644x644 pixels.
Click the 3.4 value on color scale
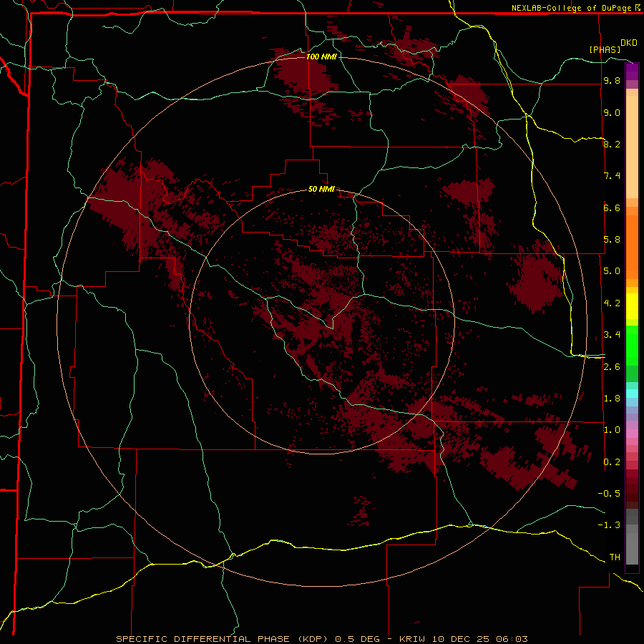(612, 335)
